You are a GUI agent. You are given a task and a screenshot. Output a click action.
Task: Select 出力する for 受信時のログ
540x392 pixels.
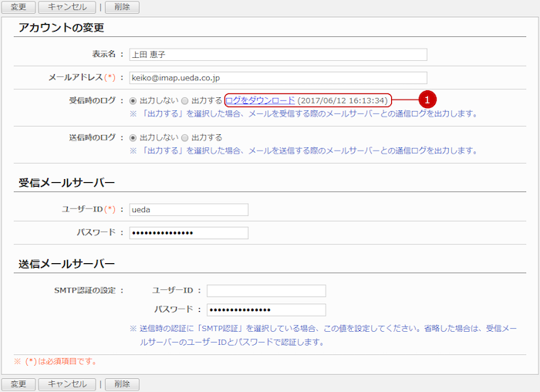tap(185, 100)
